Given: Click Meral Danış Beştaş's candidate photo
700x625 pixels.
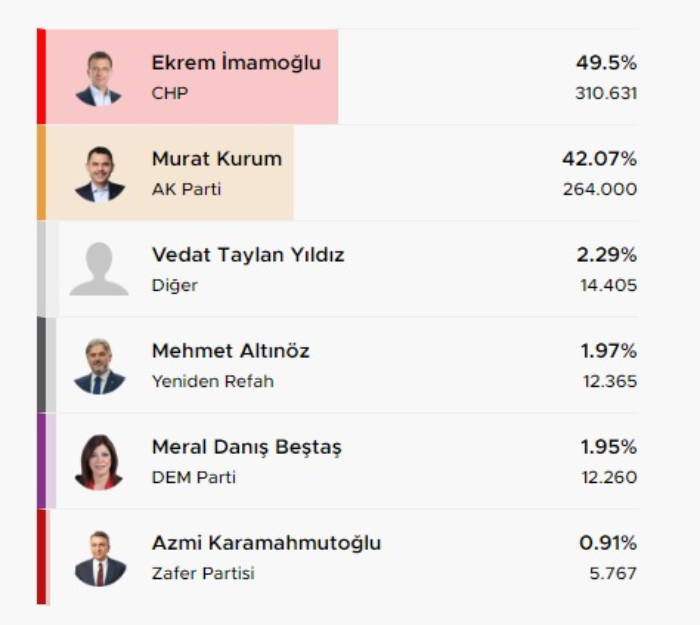Looking at the screenshot, I should 99,462.
